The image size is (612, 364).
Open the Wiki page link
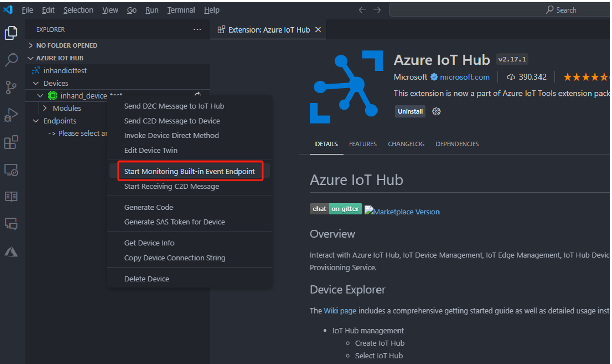[340, 311]
